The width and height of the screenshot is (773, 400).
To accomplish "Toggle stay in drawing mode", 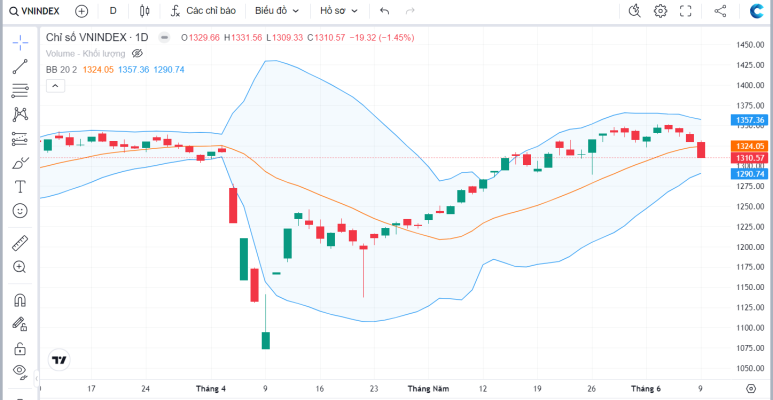I will (x=20, y=324).
